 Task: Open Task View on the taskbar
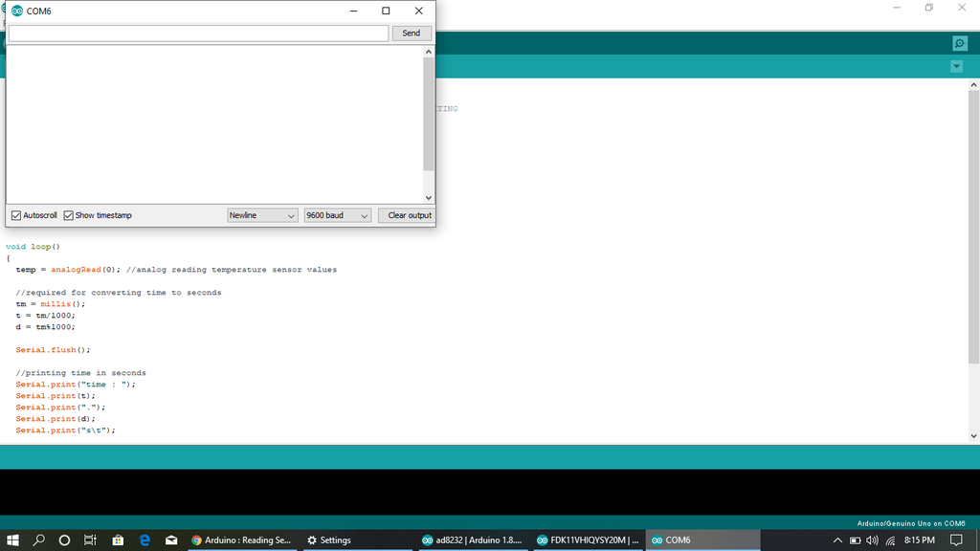(89, 540)
